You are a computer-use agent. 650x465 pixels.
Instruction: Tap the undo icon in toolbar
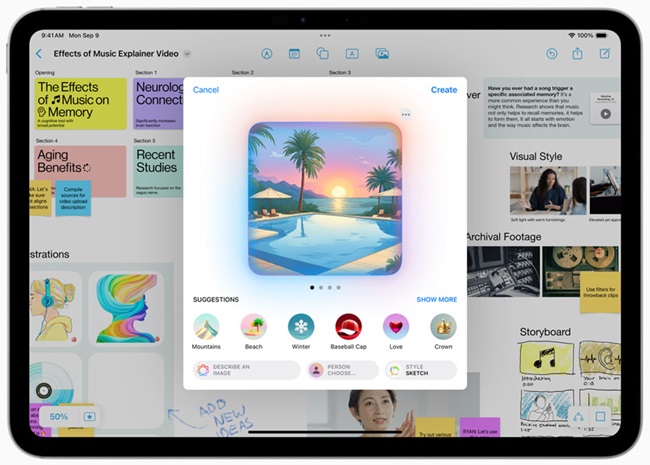(x=552, y=54)
